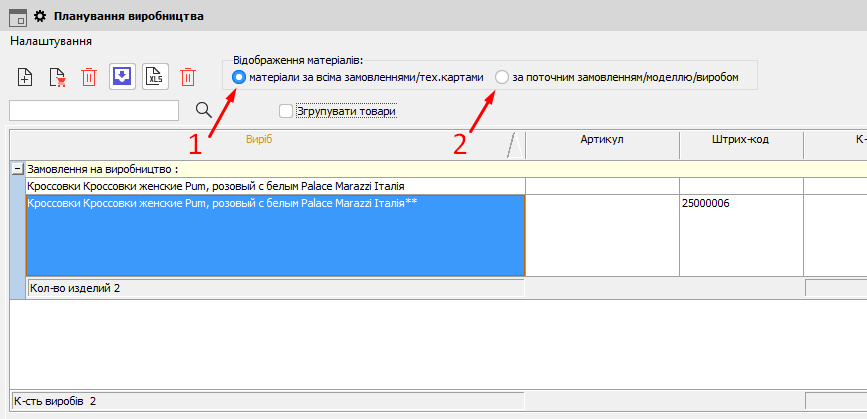The width and height of the screenshot is (867, 419).
Task: Click the first red trash delete icon
Action: [89, 77]
